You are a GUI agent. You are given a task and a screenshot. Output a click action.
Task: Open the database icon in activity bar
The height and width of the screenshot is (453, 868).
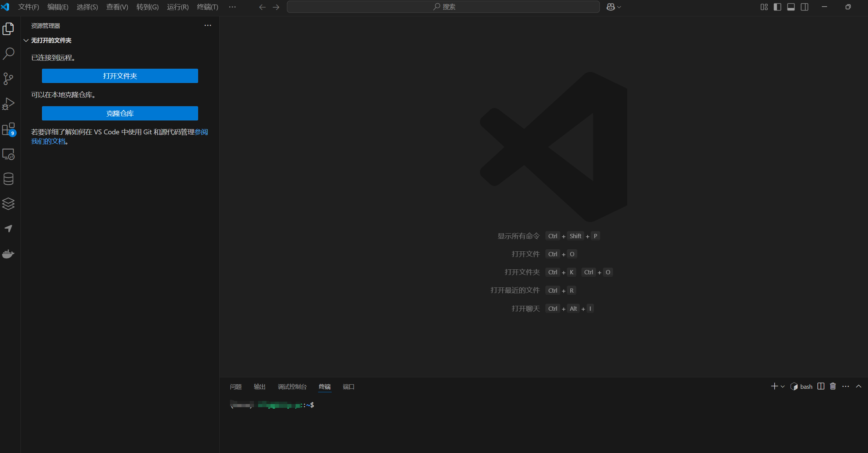(8, 179)
